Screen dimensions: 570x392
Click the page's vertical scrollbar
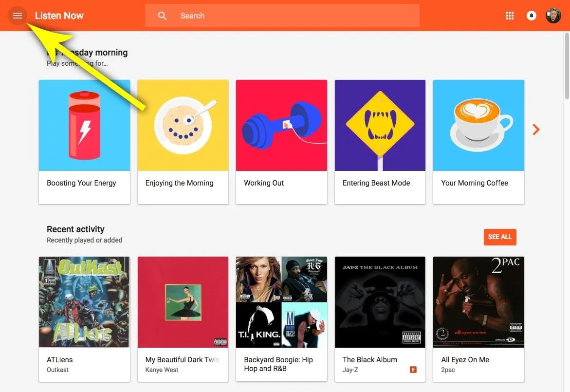[567, 65]
